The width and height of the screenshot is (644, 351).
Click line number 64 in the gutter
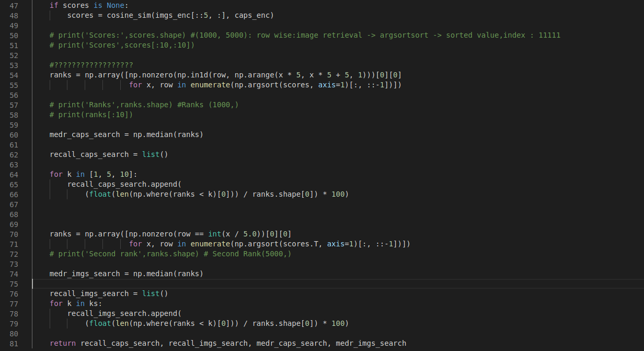(14, 174)
